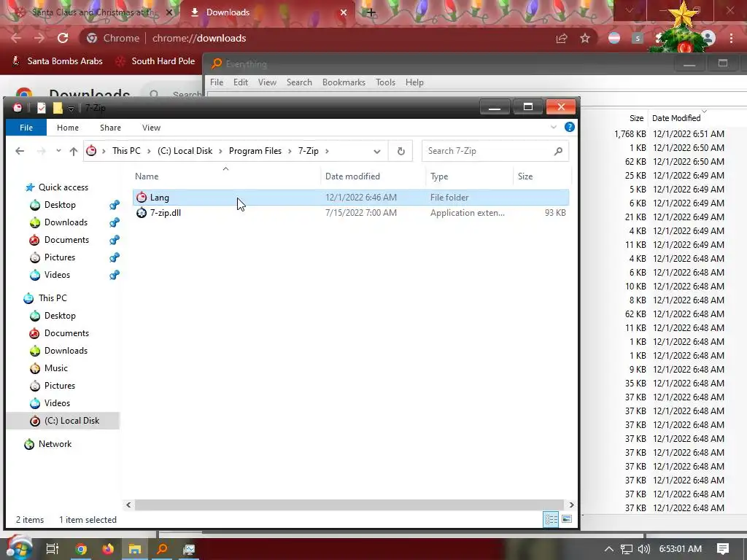747x560 pixels.
Task: Open Explorer help icon
Action: (569, 127)
